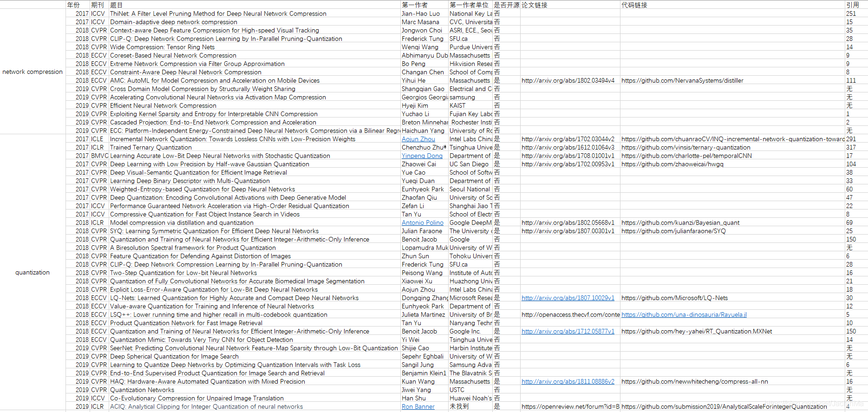
Task: Select the 'KAIST' affiliation cell
Action: tap(470, 105)
